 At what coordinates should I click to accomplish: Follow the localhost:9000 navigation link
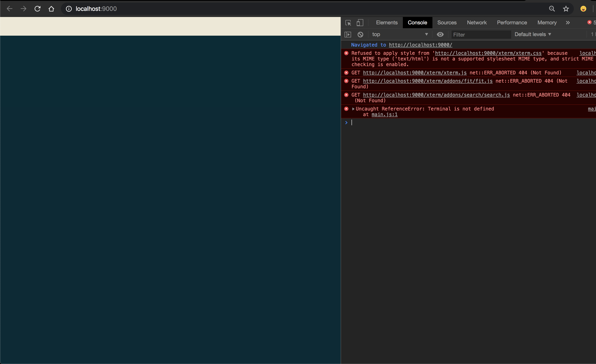[420, 45]
